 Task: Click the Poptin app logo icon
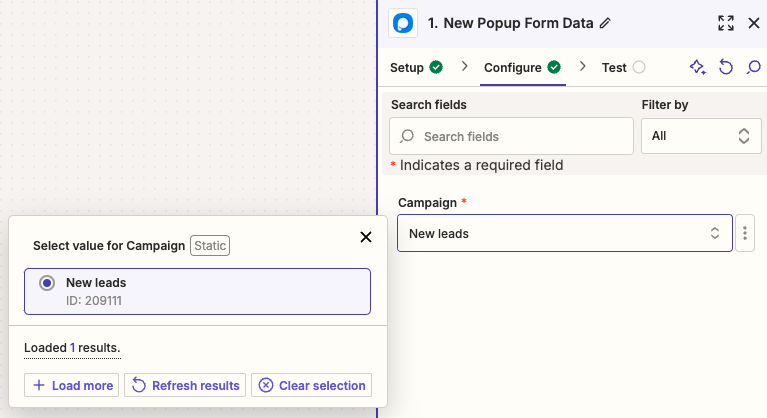click(x=404, y=23)
